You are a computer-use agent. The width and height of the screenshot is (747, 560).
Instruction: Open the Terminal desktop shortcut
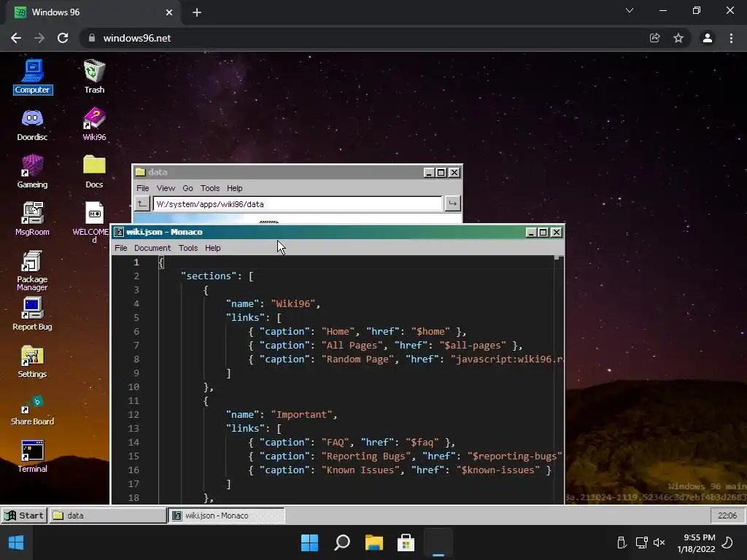(32, 456)
